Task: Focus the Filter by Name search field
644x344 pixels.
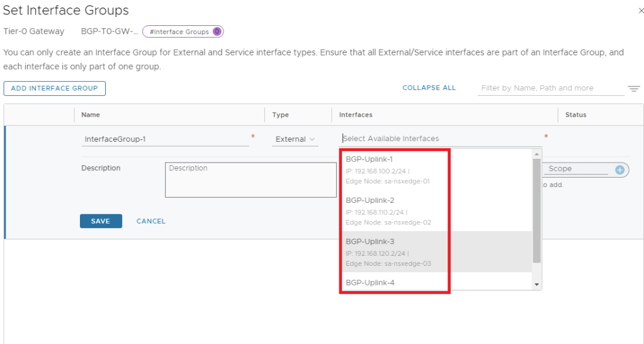Action: (550, 88)
